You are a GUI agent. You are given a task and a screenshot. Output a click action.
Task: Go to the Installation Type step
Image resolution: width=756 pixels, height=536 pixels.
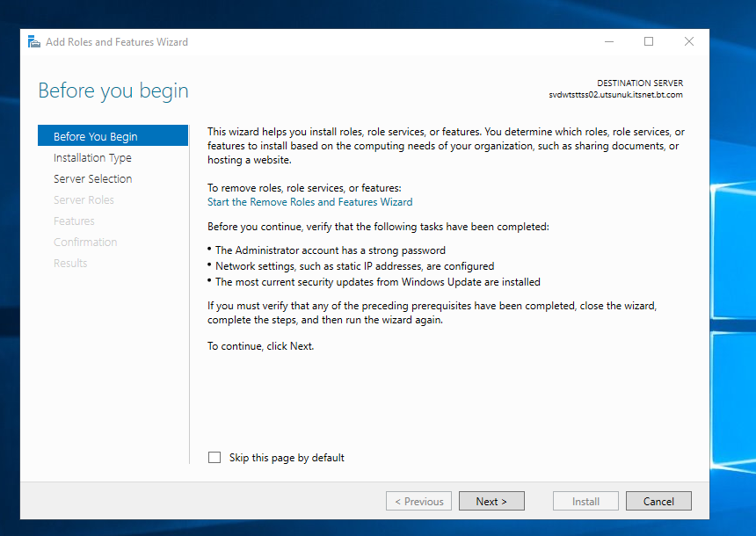tap(92, 157)
